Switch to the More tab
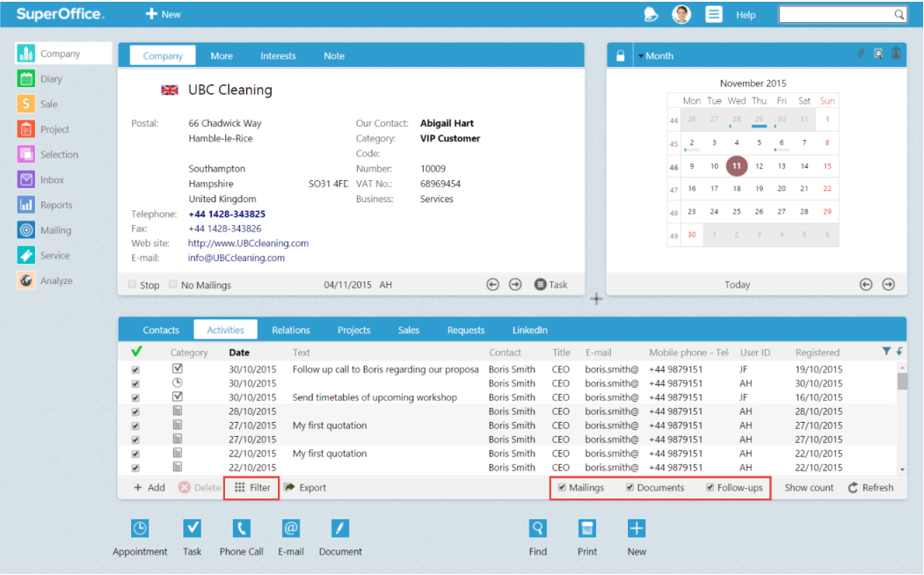Viewport: 924px width, 575px height. [222, 56]
